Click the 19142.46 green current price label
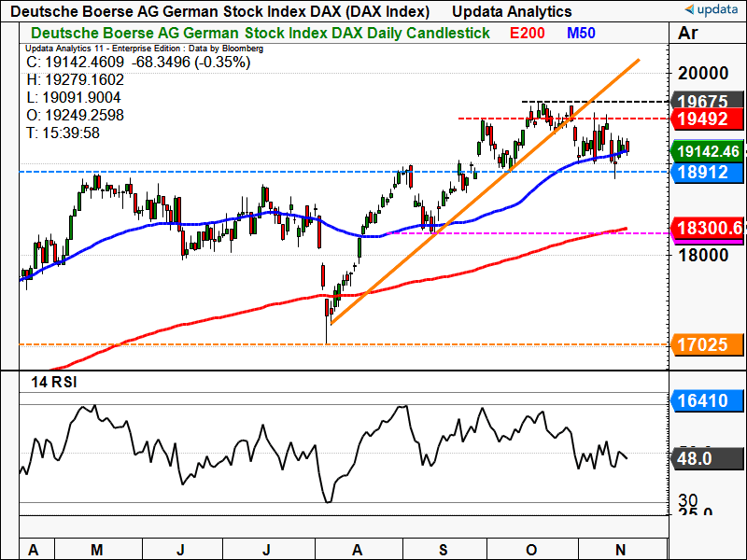The image size is (747, 560). click(x=707, y=151)
